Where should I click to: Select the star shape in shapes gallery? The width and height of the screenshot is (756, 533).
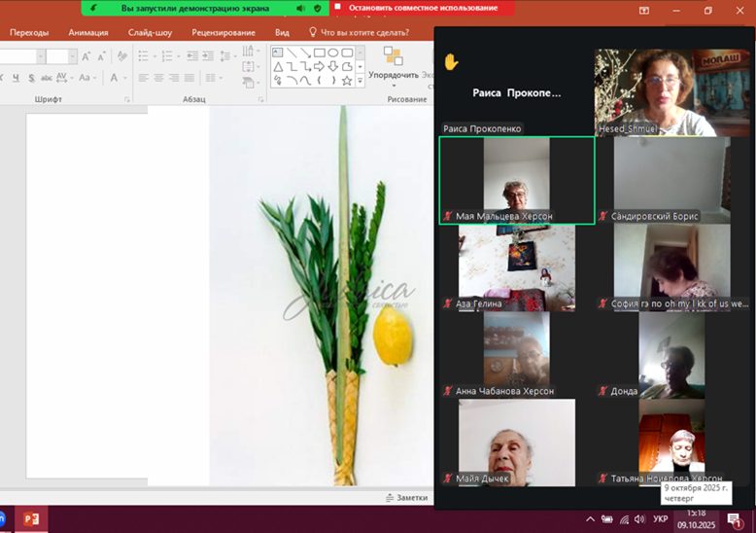pyautogui.click(x=346, y=81)
